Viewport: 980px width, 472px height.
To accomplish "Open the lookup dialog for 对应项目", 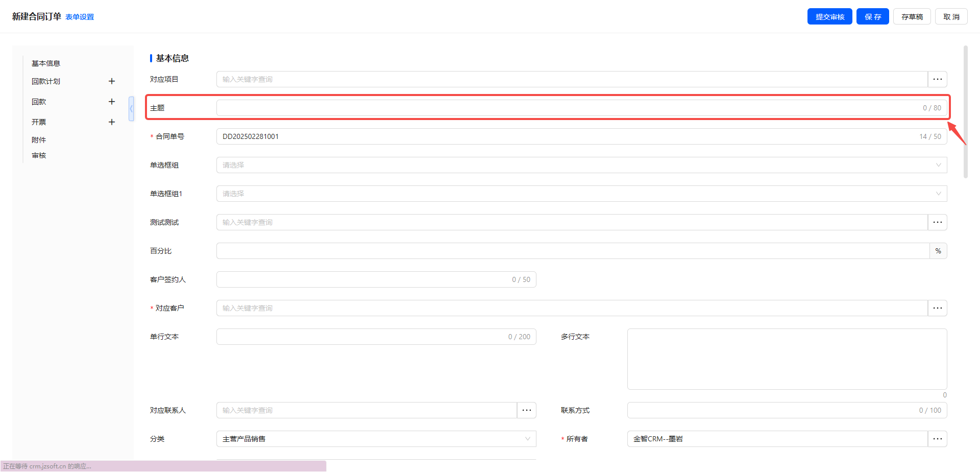I will click(x=938, y=79).
